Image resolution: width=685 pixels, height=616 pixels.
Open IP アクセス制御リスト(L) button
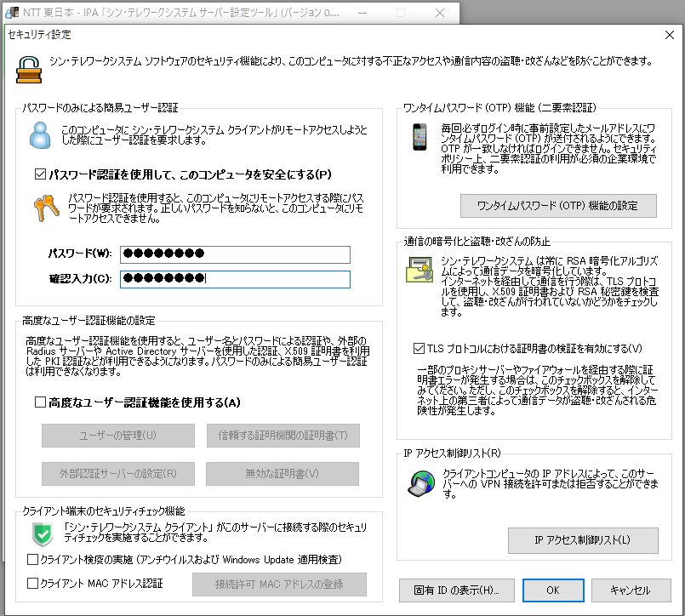pyautogui.click(x=583, y=540)
